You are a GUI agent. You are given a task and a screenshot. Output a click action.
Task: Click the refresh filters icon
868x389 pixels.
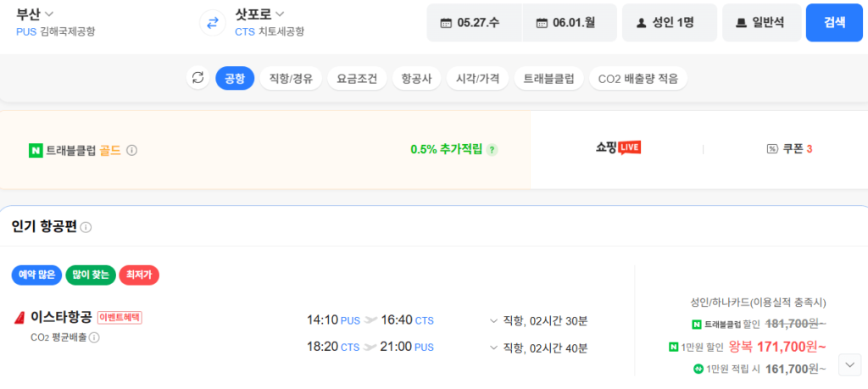tap(198, 78)
